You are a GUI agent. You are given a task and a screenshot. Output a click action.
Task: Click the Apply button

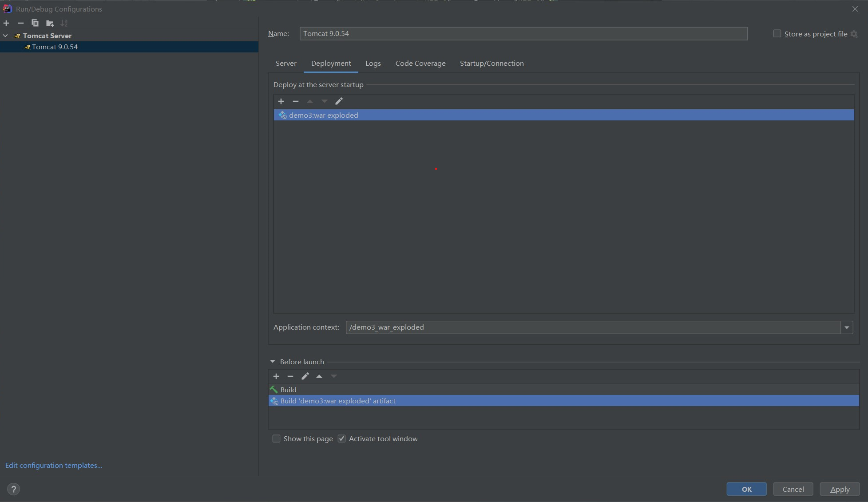tap(840, 489)
